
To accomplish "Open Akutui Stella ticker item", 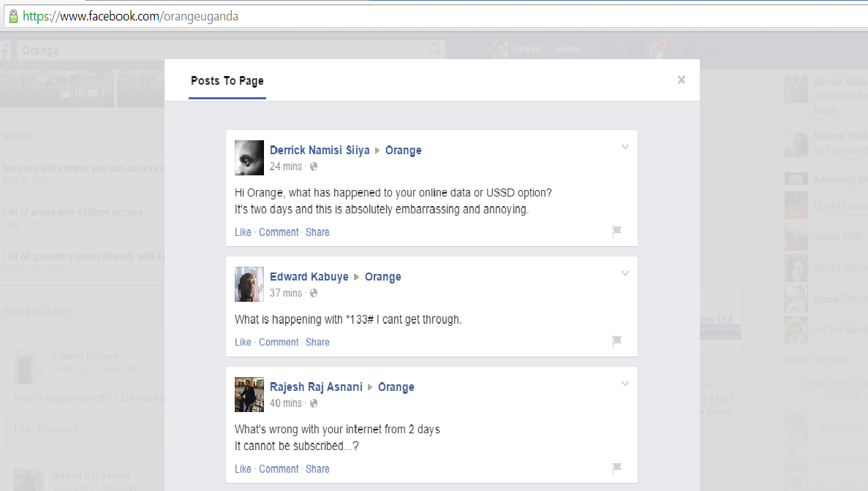I will tap(826, 96).
